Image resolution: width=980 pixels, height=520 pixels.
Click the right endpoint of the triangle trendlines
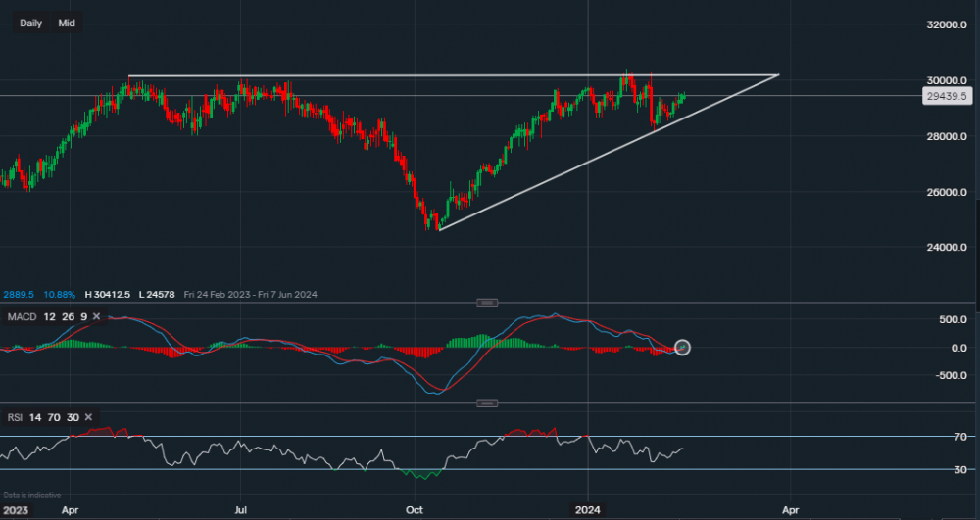[x=778, y=74]
